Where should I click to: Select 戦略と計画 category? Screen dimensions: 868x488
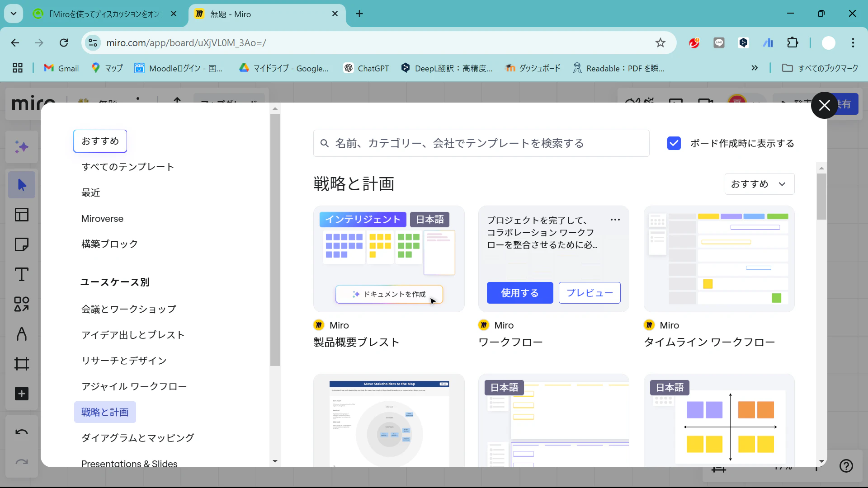(x=105, y=413)
